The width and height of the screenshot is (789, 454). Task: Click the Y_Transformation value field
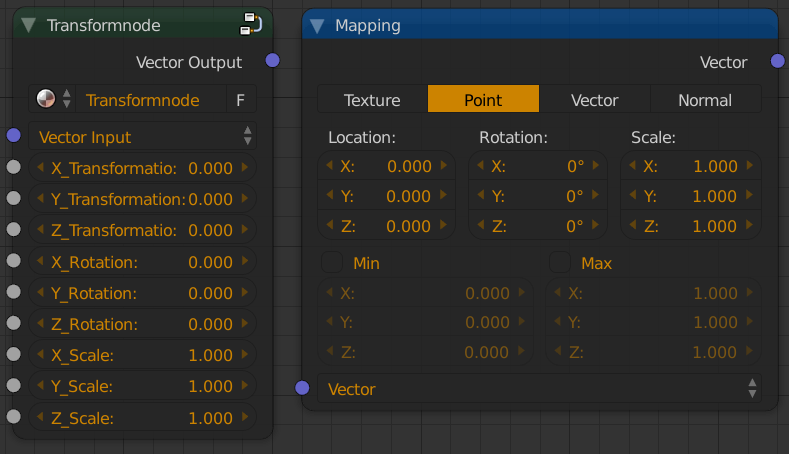[x=142, y=199]
